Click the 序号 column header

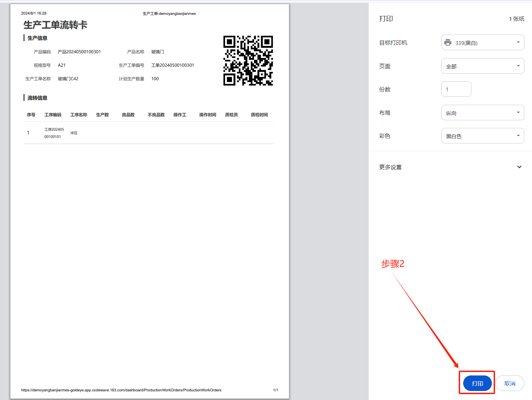point(31,115)
